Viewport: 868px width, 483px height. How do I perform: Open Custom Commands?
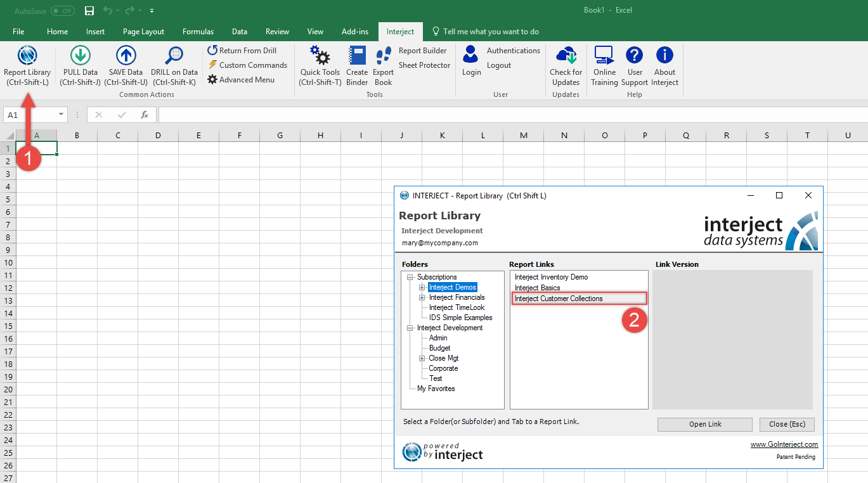click(x=247, y=65)
